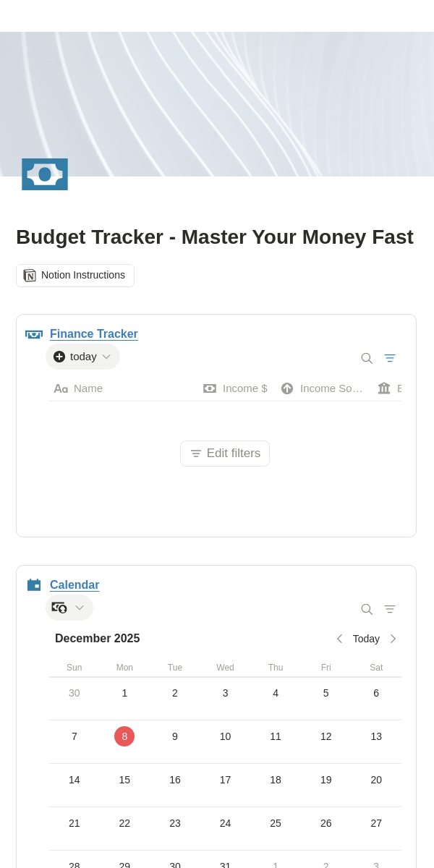
Task: Select December 25 on the calendar
Action: (x=276, y=823)
